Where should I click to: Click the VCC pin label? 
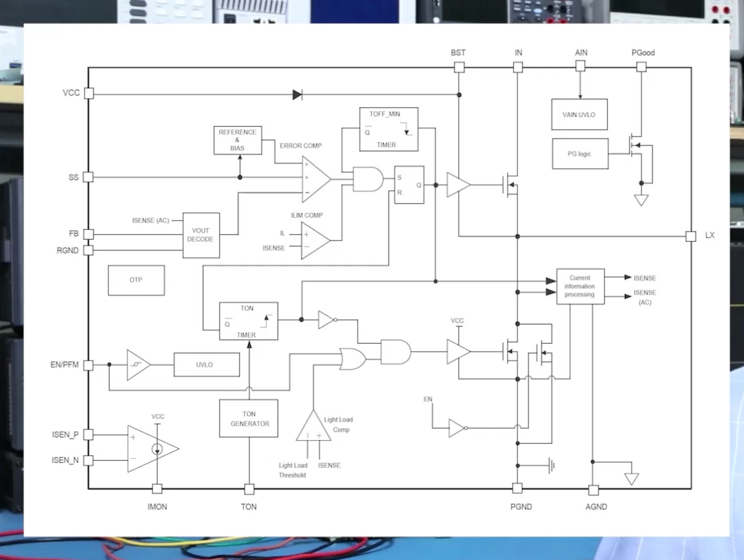coord(71,93)
